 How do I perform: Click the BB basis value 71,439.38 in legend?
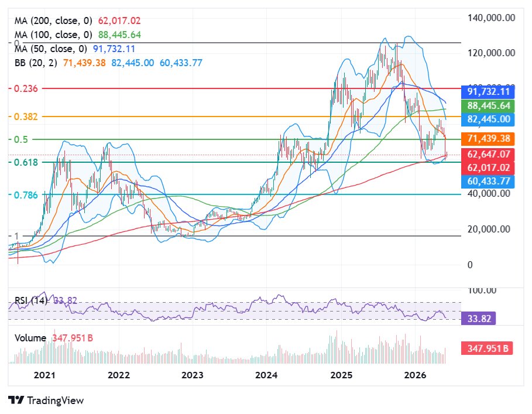point(84,63)
